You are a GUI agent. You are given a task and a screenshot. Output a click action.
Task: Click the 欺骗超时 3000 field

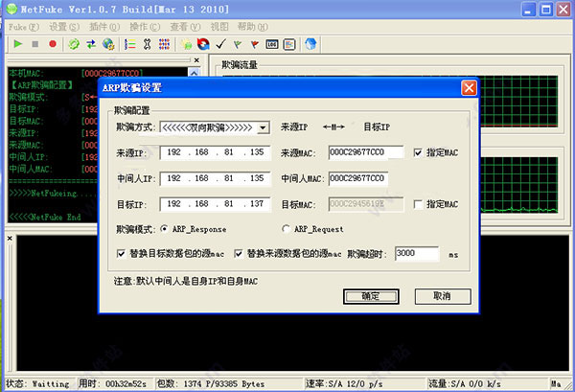tap(417, 254)
